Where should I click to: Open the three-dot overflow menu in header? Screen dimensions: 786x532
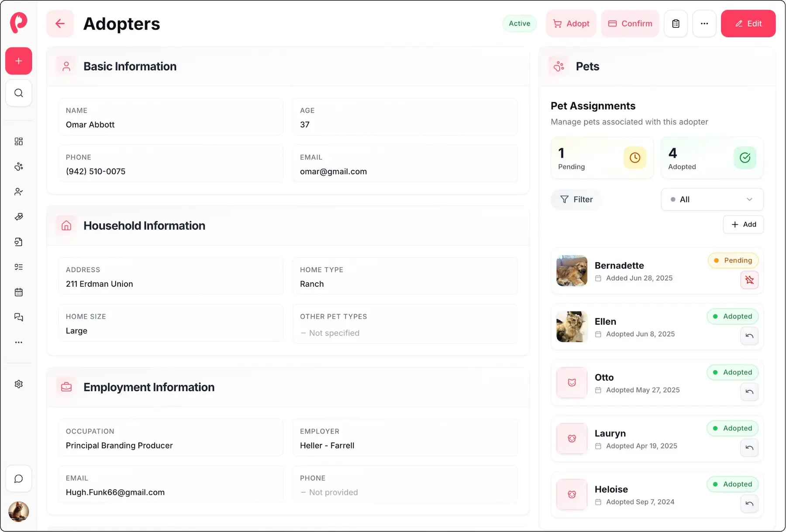click(704, 24)
